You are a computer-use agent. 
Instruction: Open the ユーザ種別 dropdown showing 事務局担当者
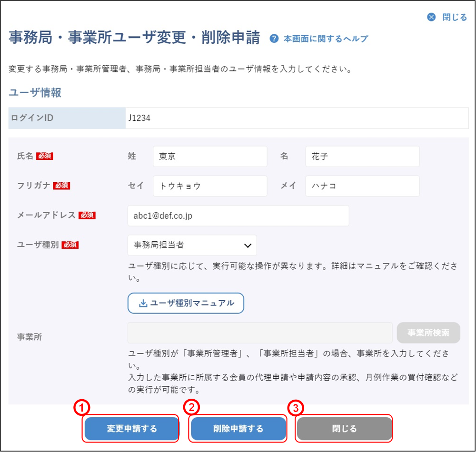tap(192, 245)
